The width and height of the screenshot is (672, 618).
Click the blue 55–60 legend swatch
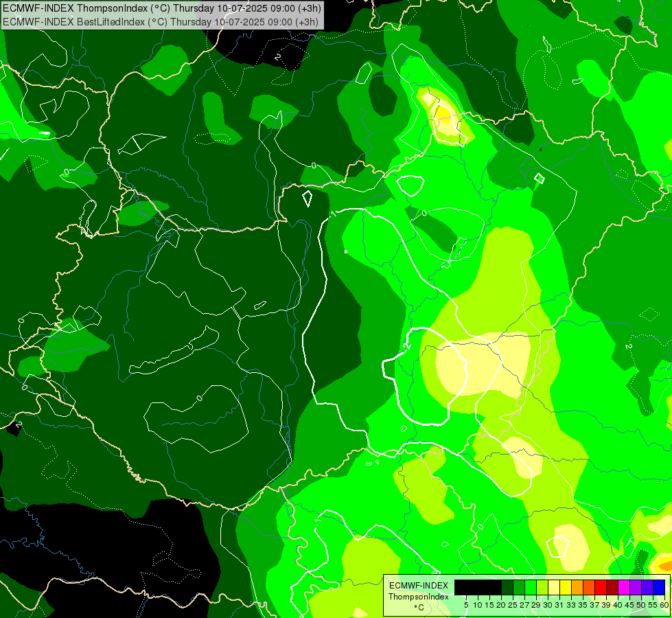(x=659, y=587)
